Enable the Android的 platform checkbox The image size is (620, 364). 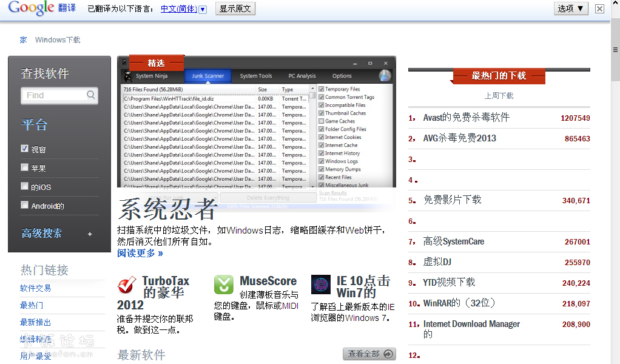pyautogui.click(x=25, y=205)
